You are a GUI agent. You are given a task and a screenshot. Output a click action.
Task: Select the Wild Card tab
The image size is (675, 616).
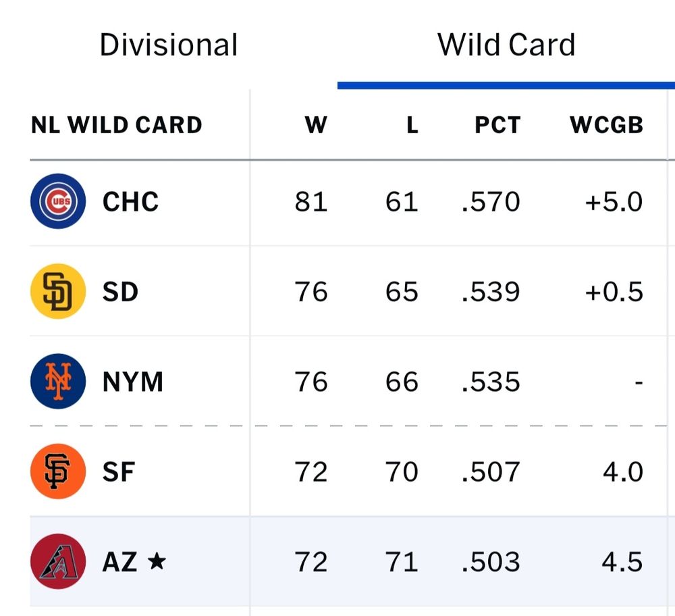[507, 44]
